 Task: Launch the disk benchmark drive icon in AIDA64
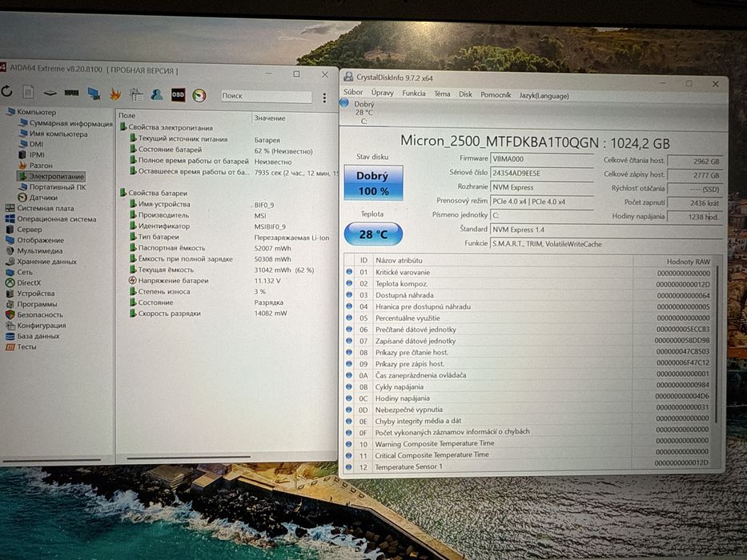(50, 93)
